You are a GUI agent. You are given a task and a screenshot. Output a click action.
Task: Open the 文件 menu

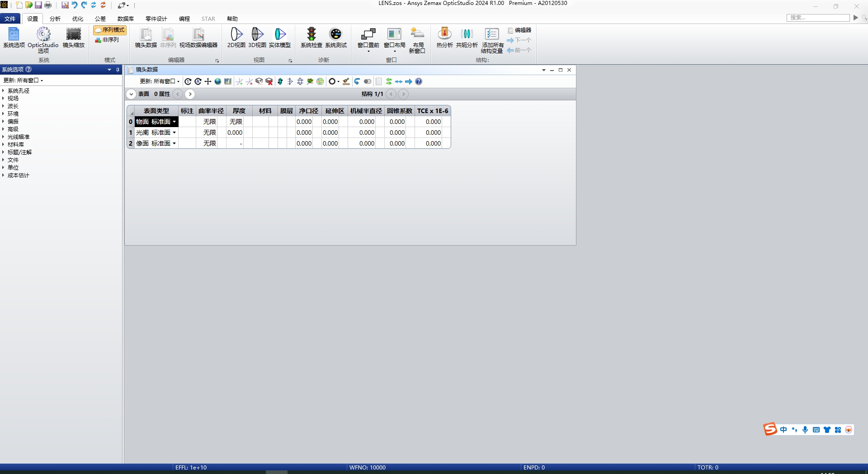tap(10, 19)
